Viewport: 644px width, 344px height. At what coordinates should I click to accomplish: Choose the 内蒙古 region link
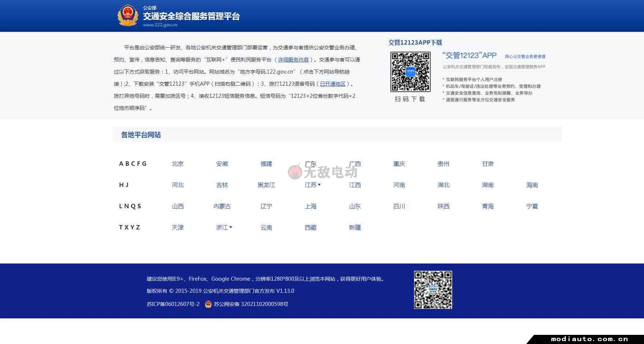(222, 206)
